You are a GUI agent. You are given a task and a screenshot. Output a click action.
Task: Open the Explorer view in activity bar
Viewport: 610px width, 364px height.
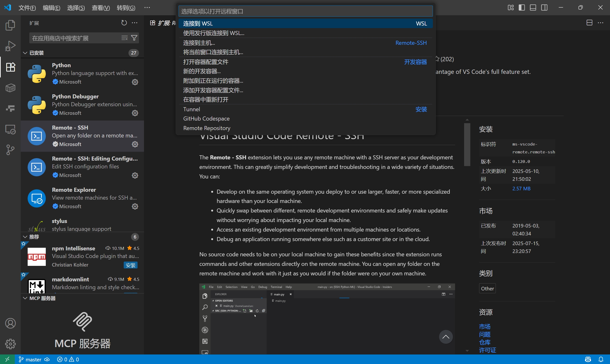10,25
